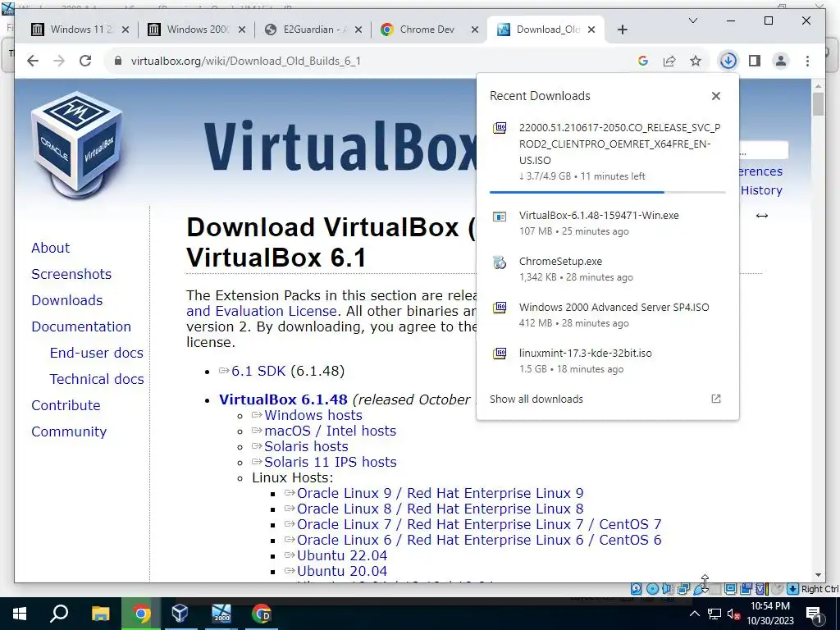The height and width of the screenshot is (630, 840).
Task: Open Chrome side panel
Action: click(x=755, y=61)
